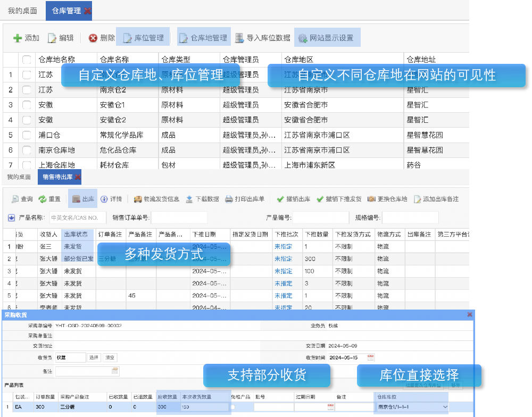Click 撤销出库 checkmark icon
Viewport: 532px width, 417px height.
tap(280, 199)
